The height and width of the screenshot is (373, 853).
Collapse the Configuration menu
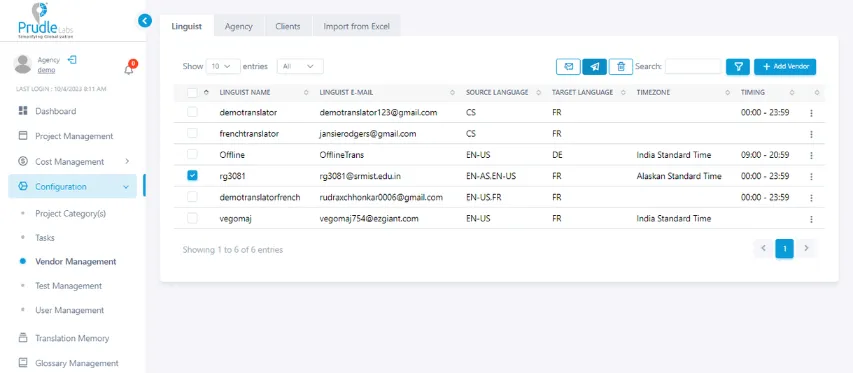(72, 186)
